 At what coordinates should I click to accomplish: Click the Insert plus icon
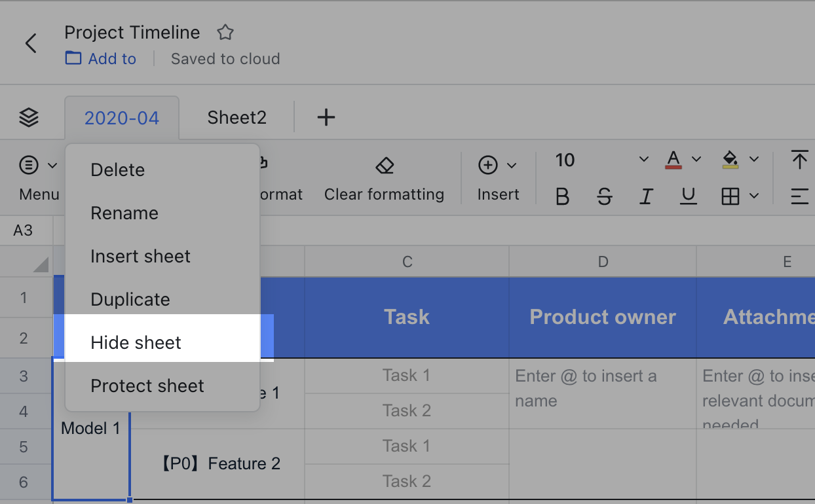pyautogui.click(x=488, y=165)
